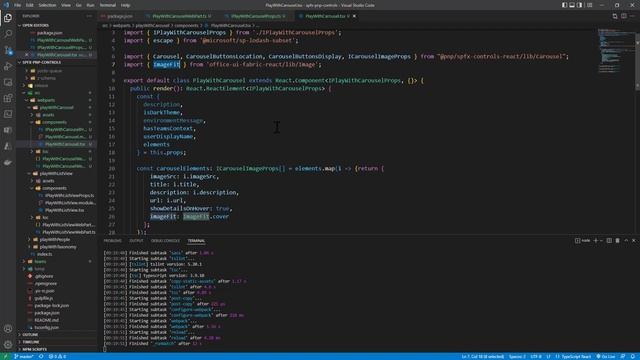This screenshot has height=360, width=640.
Task: Switch to the Problems panel tab
Action: [x=112, y=241]
